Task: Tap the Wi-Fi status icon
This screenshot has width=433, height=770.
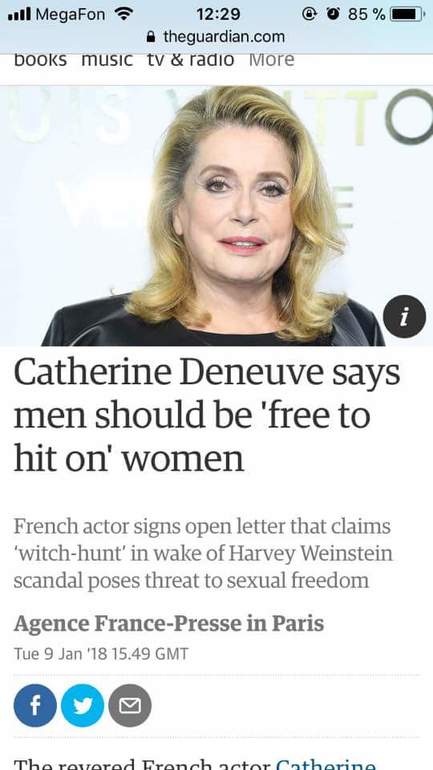Action: click(x=124, y=14)
